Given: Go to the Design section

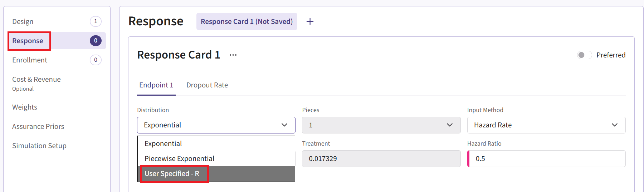Looking at the screenshot, I should (x=23, y=21).
